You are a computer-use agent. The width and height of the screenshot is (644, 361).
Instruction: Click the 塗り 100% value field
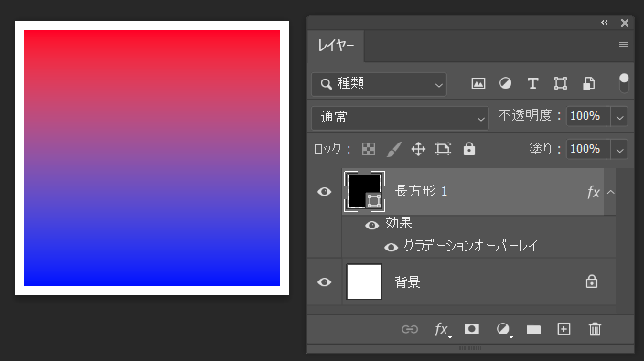588,149
